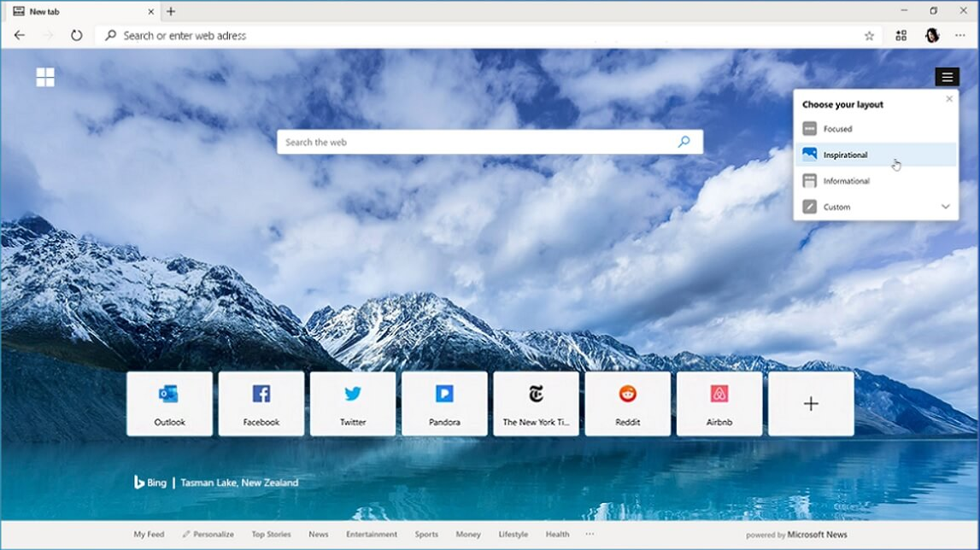The width and height of the screenshot is (980, 550).
Task: Click powered by Microsoft News link
Action: (x=796, y=535)
